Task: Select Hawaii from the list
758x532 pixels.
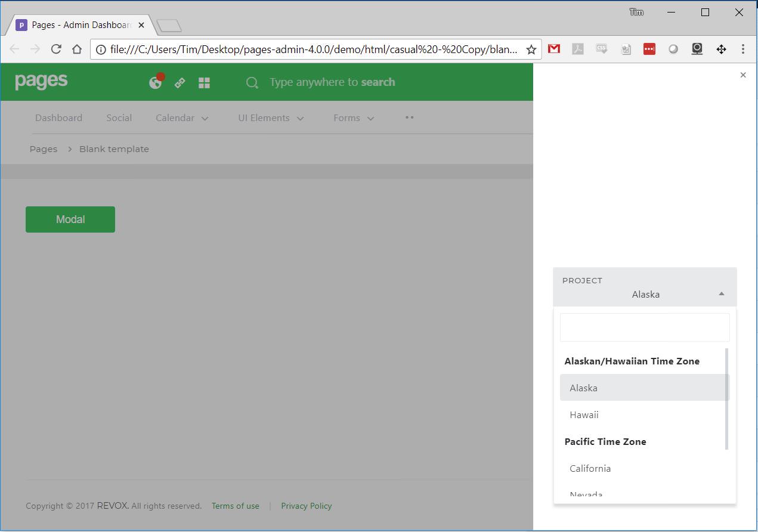Action: [584, 415]
